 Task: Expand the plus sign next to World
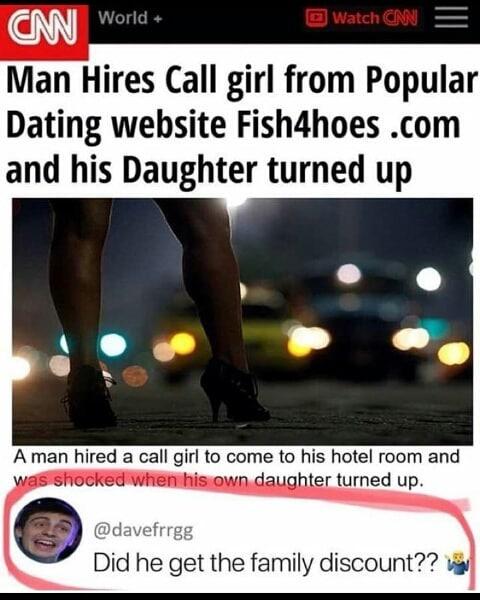pyautogui.click(x=158, y=18)
